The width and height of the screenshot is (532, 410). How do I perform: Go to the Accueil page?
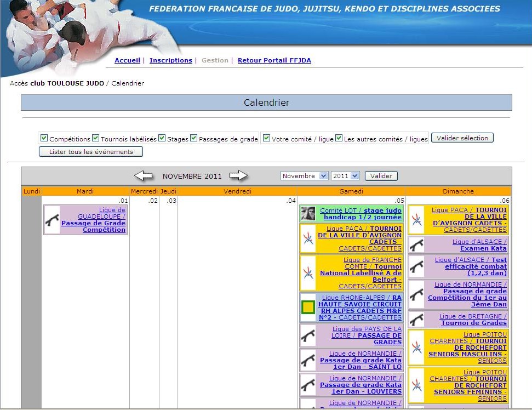(127, 60)
